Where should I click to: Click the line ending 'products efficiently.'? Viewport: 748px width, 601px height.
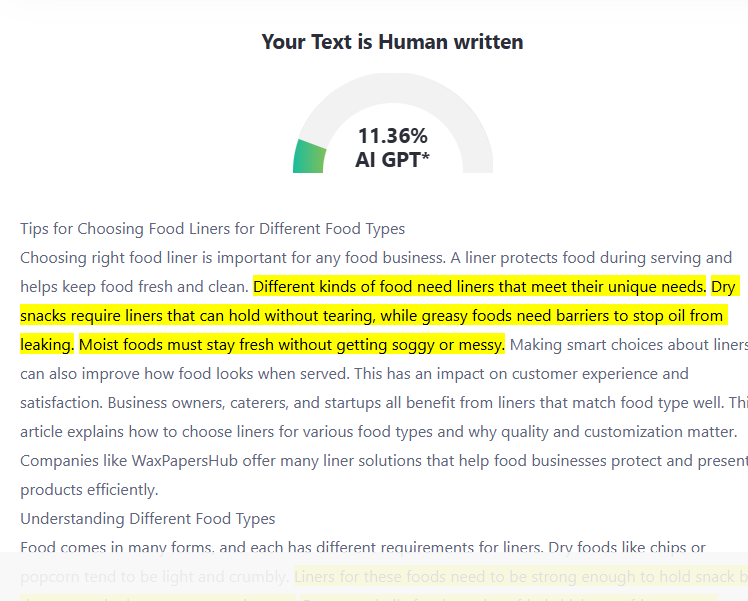point(89,490)
